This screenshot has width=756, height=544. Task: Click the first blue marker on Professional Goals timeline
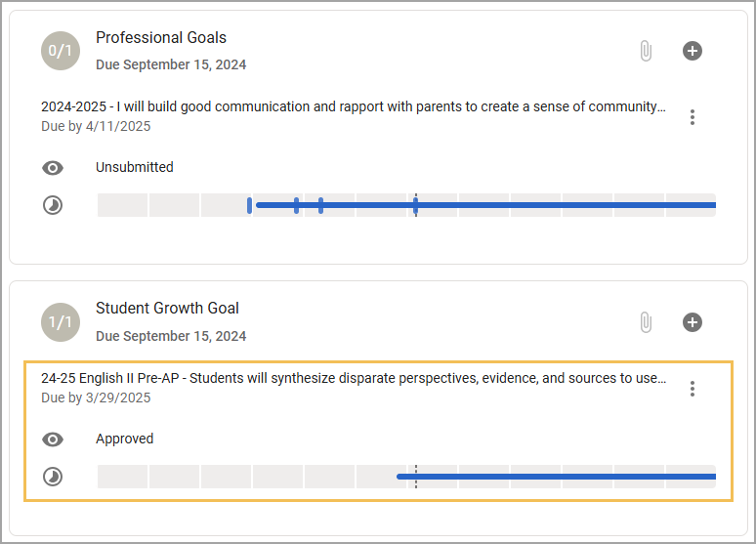(x=249, y=205)
